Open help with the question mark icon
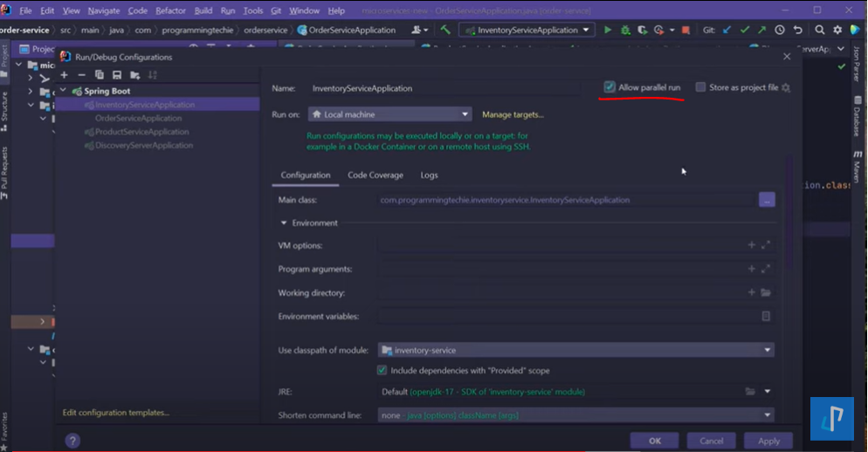 72,441
